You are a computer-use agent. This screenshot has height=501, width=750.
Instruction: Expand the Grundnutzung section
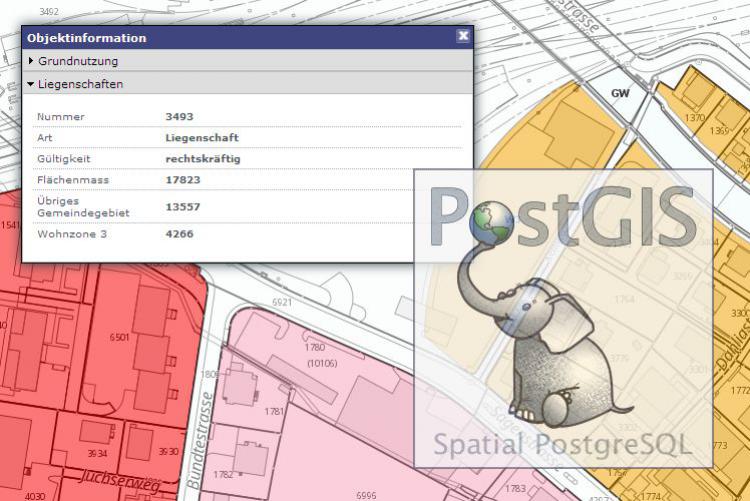247,61
